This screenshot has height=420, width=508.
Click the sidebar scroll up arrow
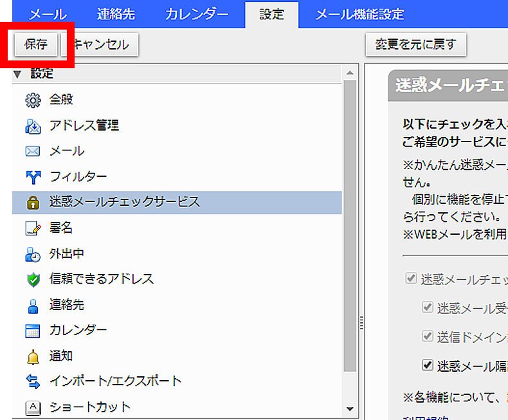pyautogui.click(x=350, y=73)
